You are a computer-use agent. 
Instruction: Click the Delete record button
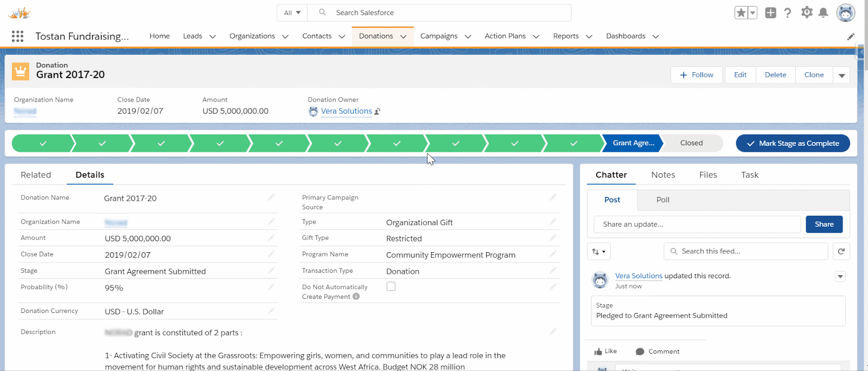tap(775, 75)
